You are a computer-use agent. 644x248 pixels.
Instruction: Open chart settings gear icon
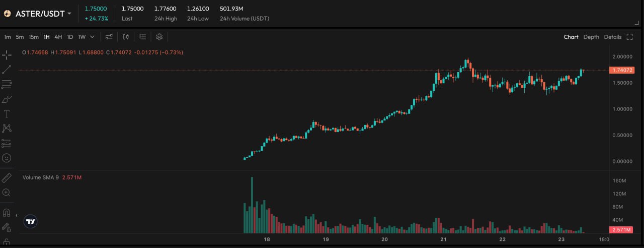(x=159, y=37)
